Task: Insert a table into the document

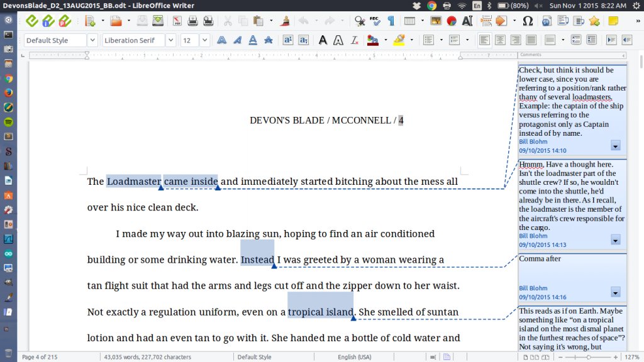Action: [x=409, y=20]
